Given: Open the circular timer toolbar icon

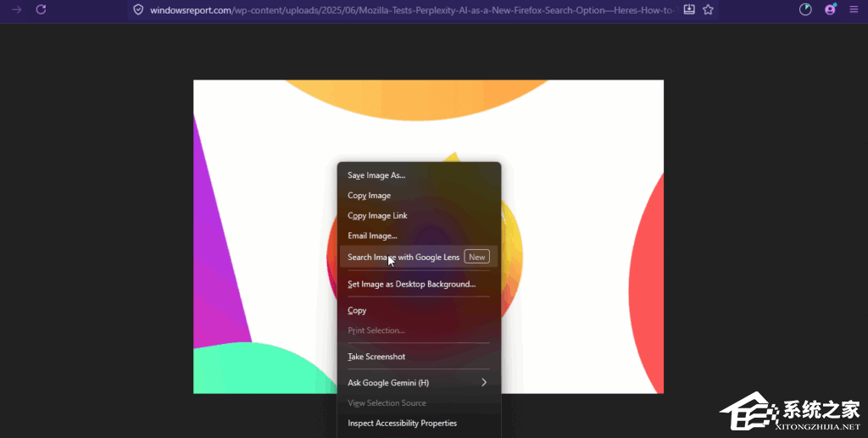Looking at the screenshot, I should point(805,9).
